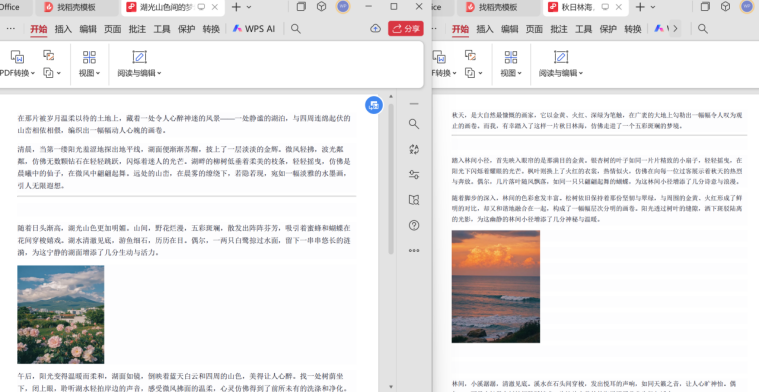Click image-conversion icon in left toolbar
The image size is (760, 392).
[48, 55]
